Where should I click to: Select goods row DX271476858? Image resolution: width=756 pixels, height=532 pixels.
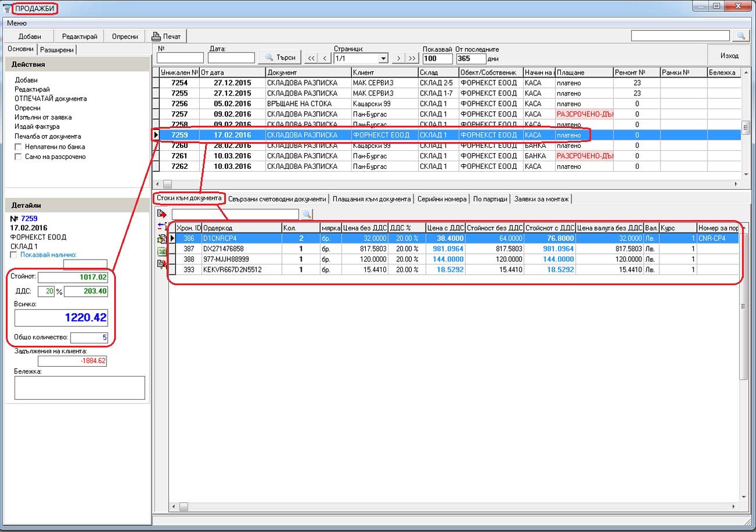tap(454, 249)
